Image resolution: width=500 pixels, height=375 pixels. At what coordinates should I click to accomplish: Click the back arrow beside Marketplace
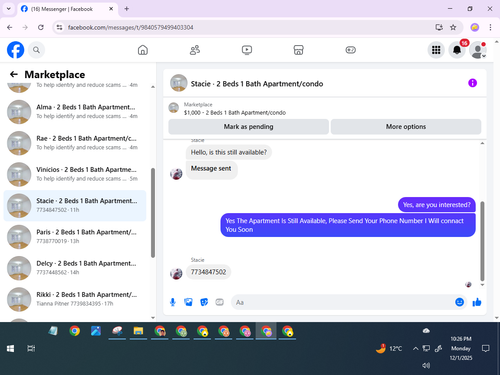click(x=14, y=74)
